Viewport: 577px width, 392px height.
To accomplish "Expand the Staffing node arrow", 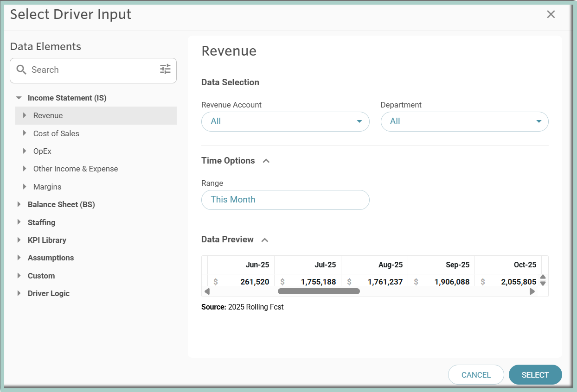I will [19, 222].
